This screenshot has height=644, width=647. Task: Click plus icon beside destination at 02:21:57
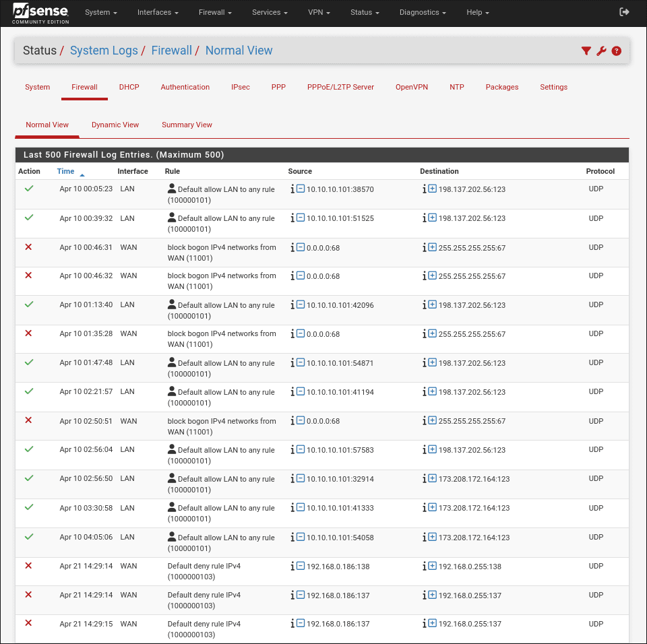[433, 391]
